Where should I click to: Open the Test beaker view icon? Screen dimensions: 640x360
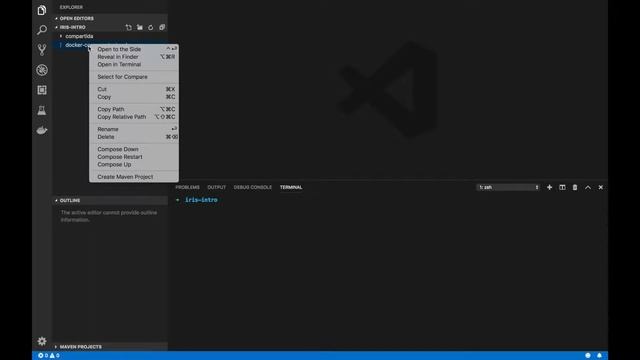point(42,110)
